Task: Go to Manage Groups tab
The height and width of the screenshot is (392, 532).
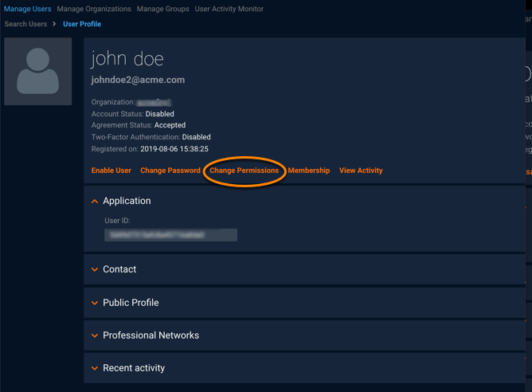Action: tap(163, 9)
